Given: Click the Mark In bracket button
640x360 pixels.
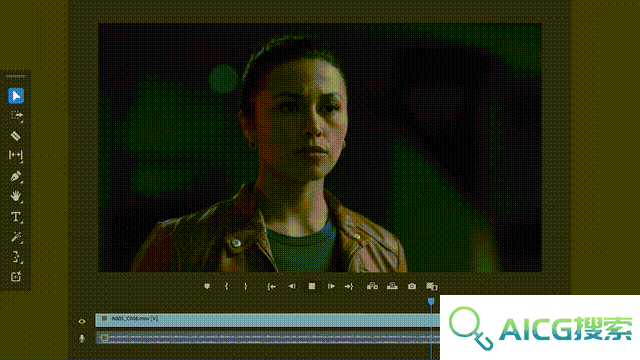Looking at the screenshot, I should tap(227, 287).
